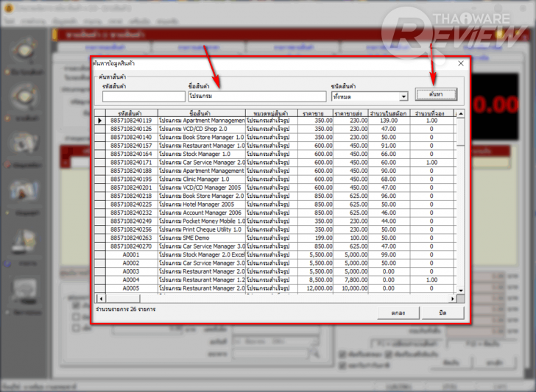
Task: Select product code 8857108240126
Action: pyautogui.click(x=131, y=129)
